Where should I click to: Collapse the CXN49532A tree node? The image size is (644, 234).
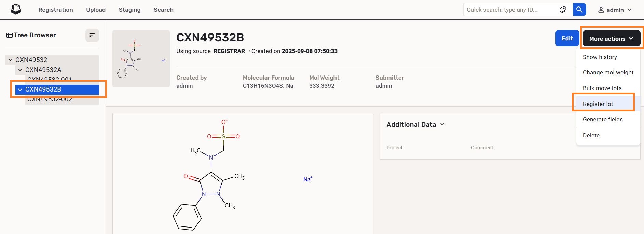(x=20, y=70)
